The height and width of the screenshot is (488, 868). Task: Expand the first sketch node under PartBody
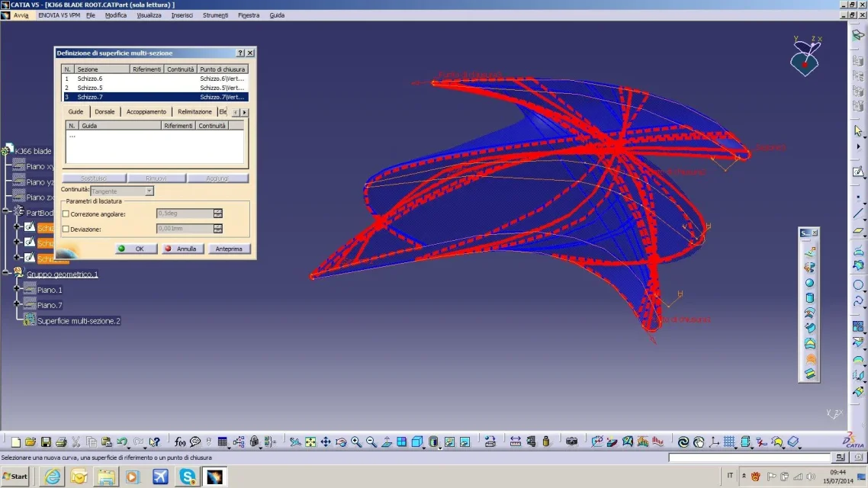[x=17, y=226]
